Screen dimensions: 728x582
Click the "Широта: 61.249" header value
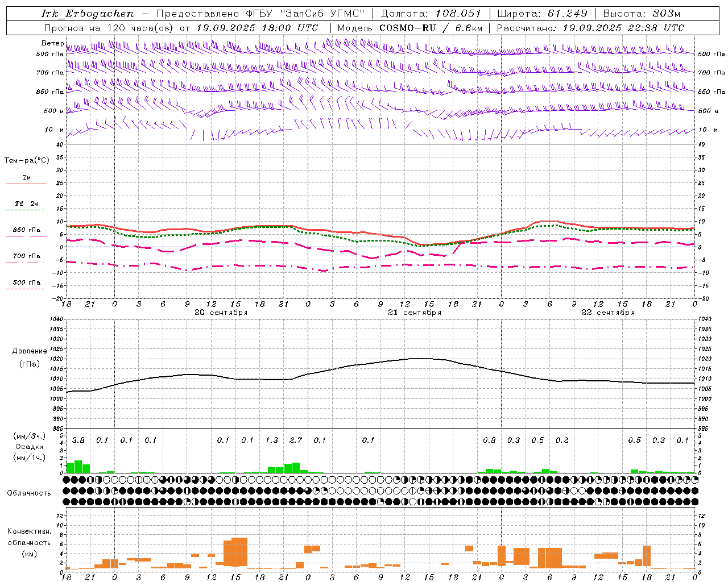point(542,14)
